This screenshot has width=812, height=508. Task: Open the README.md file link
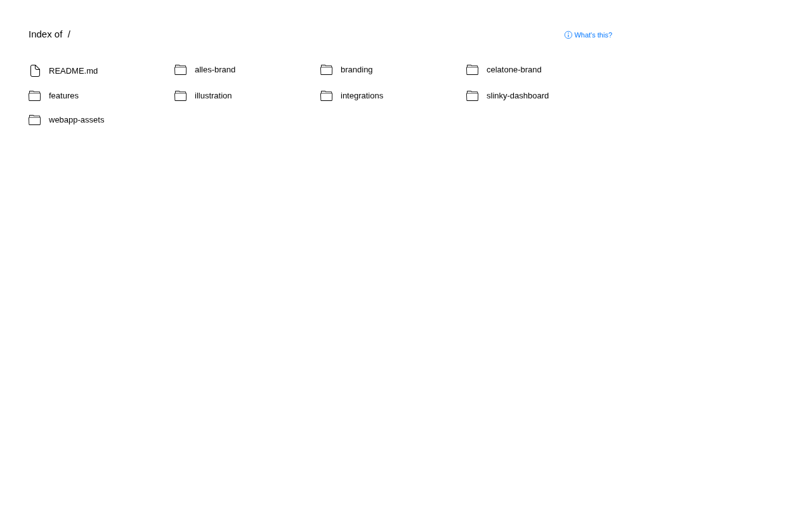(x=73, y=70)
